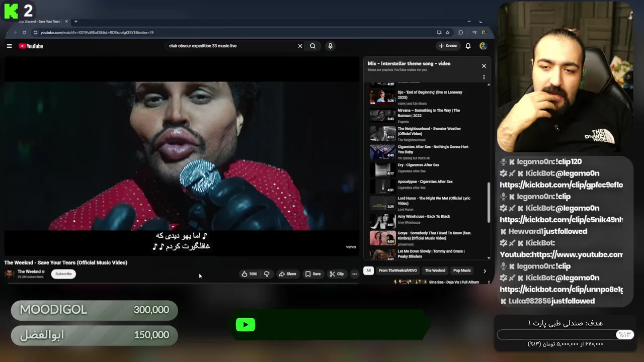
Task: Open kickbot.com/clip/unnpo8e1 link in chat
Action: 561,290
